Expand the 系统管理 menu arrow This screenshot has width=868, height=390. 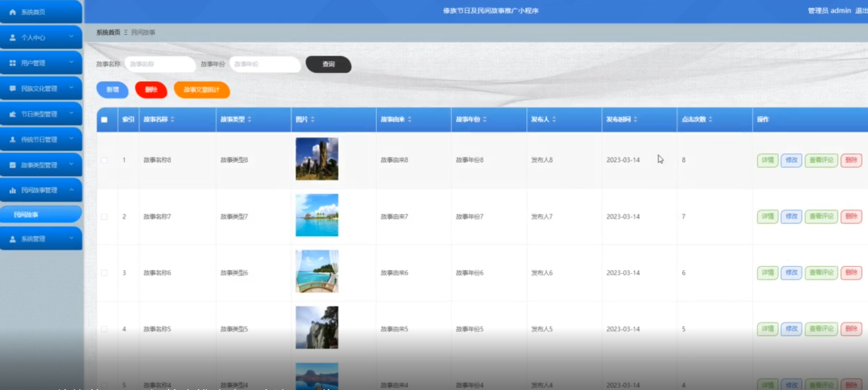tap(71, 238)
